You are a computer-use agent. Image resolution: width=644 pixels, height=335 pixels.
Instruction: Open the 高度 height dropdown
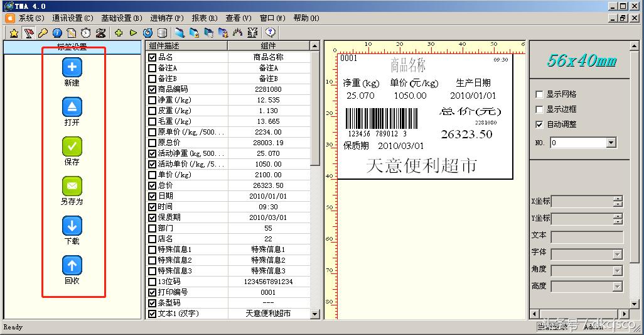(617, 287)
